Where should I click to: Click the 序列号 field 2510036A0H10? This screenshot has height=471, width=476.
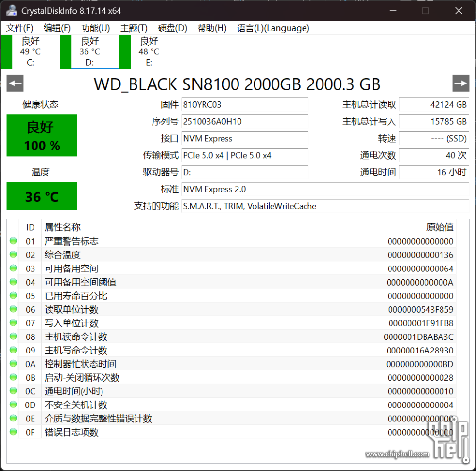(245, 122)
